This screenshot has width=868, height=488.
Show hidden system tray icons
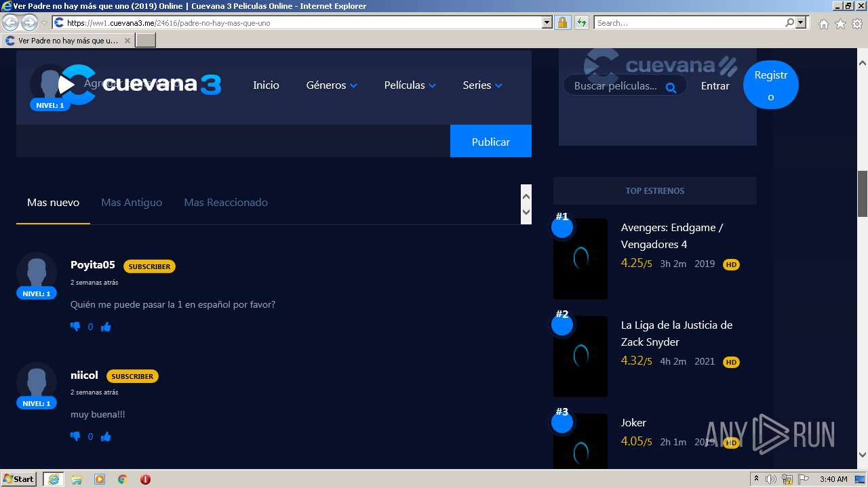point(756,479)
